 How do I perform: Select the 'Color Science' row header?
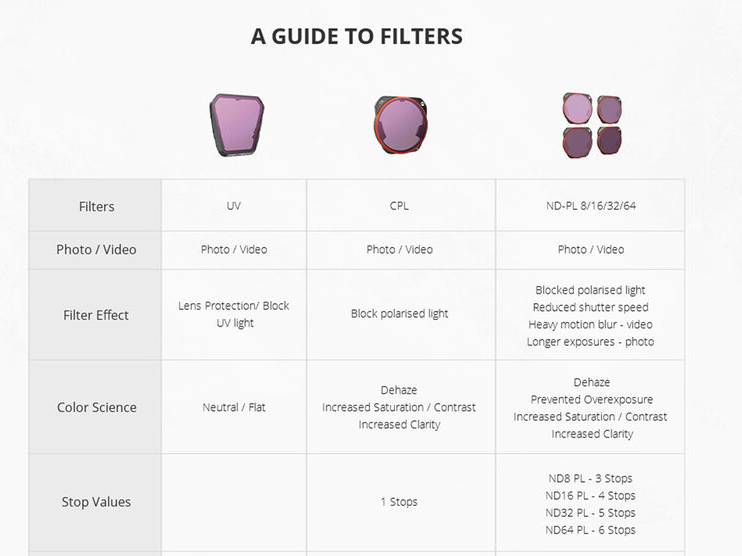[96, 407]
